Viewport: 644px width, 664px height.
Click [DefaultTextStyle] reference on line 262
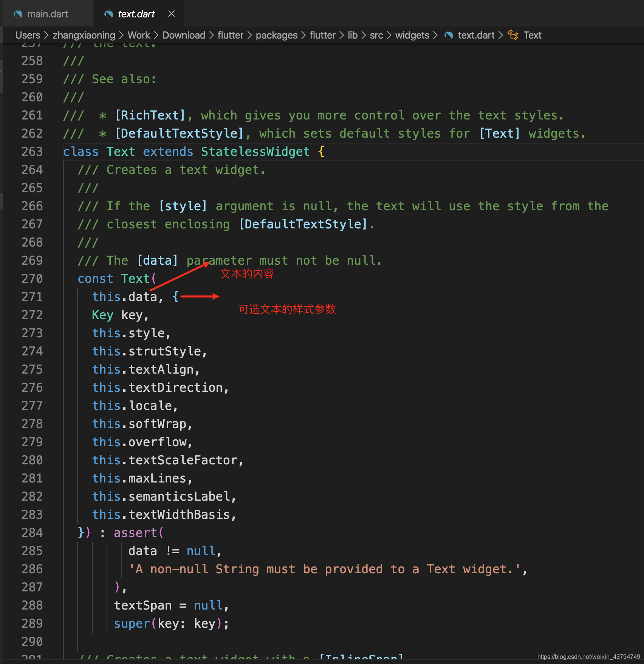pos(179,133)
